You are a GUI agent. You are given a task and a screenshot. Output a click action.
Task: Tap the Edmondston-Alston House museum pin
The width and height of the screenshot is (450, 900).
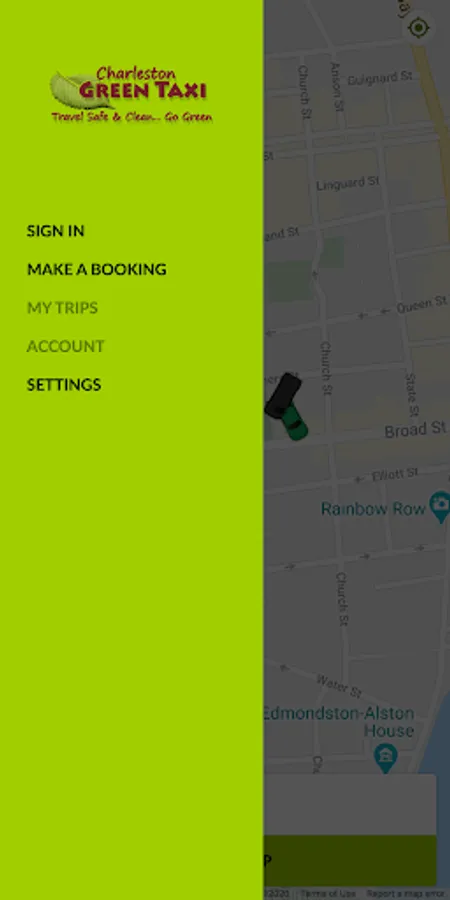(386, 759)
